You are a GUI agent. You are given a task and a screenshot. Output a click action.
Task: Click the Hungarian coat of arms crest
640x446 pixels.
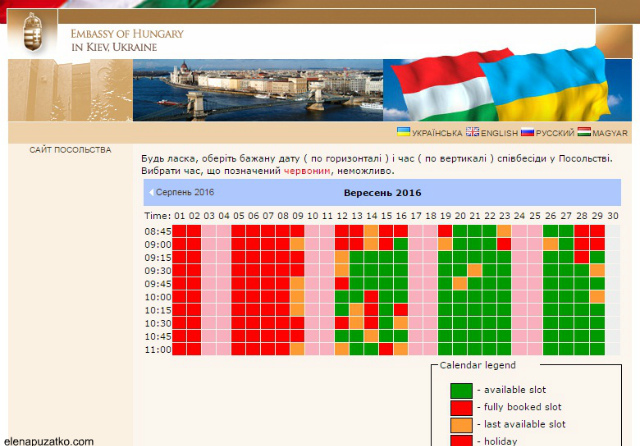tap(32, 32)
